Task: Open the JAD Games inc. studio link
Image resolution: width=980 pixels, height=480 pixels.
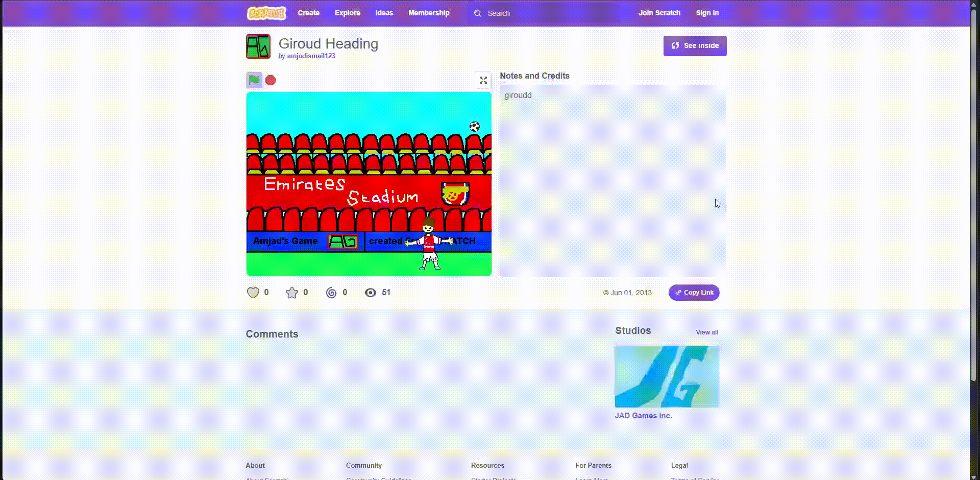Action: (643, 416)
